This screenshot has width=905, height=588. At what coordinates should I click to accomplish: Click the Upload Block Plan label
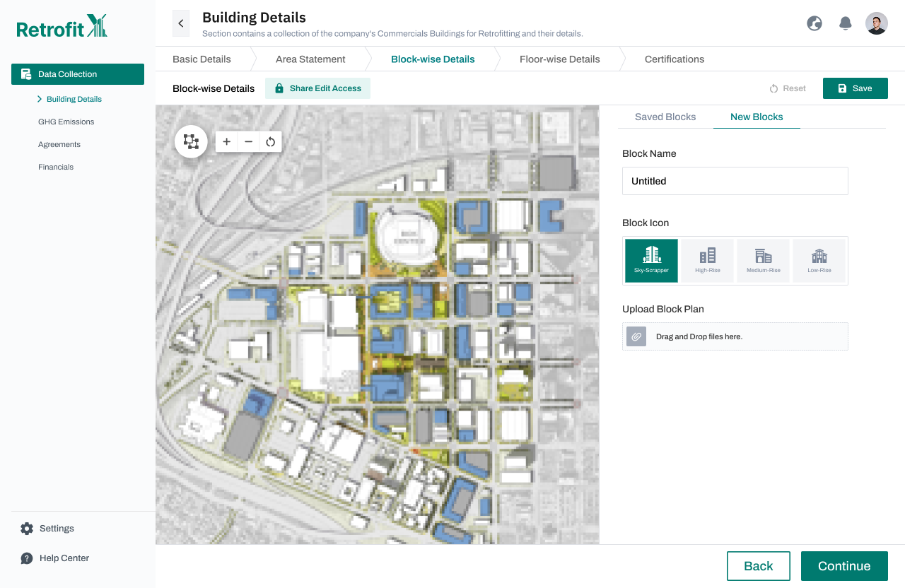click(663, 309)
